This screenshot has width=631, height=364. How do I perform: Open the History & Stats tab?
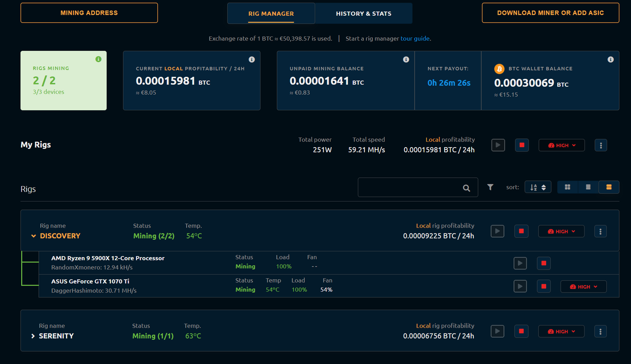(364, 13)
